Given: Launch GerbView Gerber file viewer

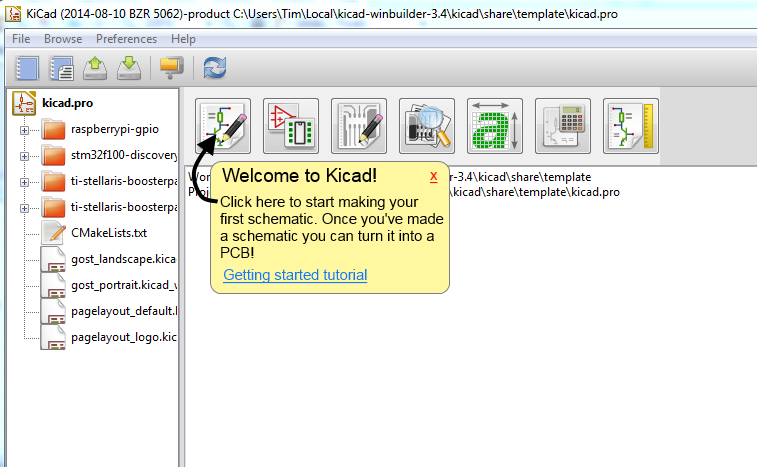Looking at the screenshot, I should (x=427, y=126).
